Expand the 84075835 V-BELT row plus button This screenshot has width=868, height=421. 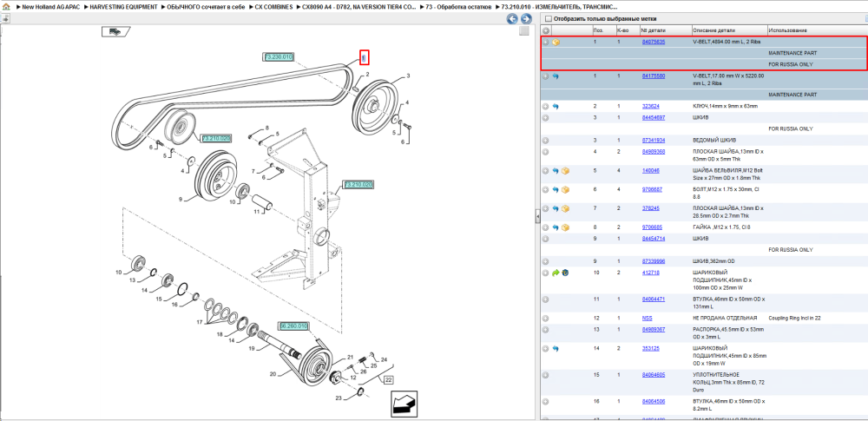coord(546,42)
